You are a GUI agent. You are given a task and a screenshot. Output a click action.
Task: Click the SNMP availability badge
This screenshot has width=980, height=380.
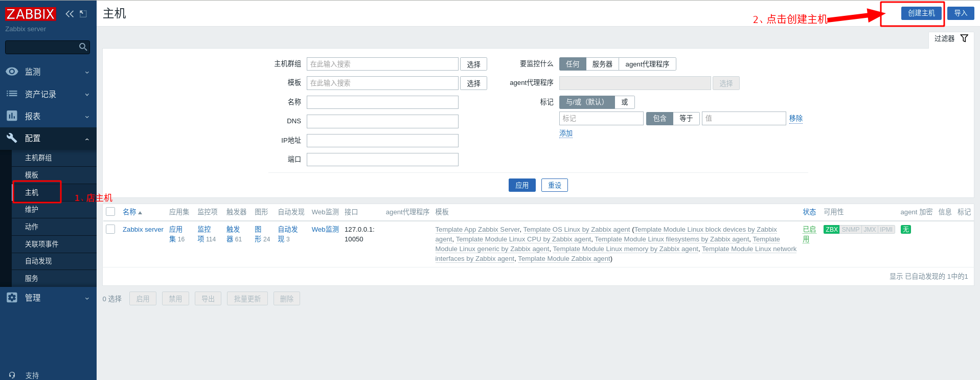(851, 230)
